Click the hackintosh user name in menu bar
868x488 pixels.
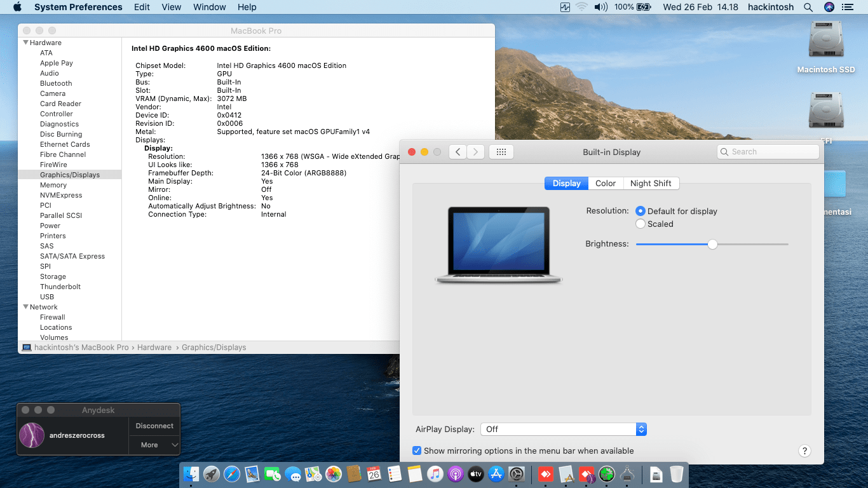(x=771, y=7)
